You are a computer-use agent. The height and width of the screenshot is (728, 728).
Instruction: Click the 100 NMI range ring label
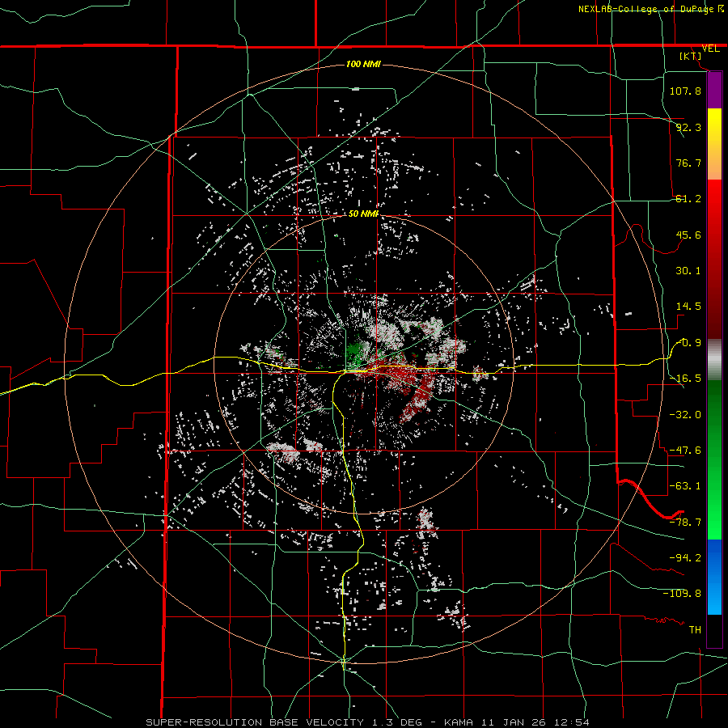pos(363,64)
